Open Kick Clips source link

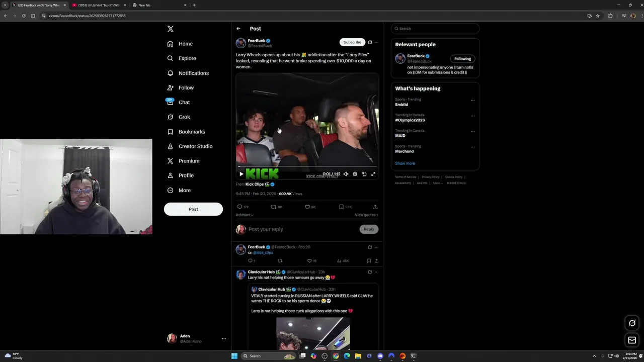pyautogui.click(x=260, y=185)
